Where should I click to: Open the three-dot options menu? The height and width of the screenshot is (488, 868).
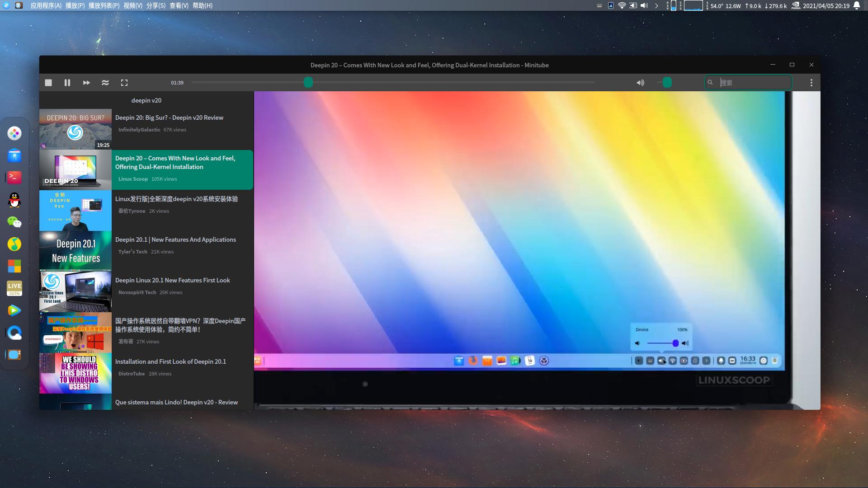tap(811, 83)
